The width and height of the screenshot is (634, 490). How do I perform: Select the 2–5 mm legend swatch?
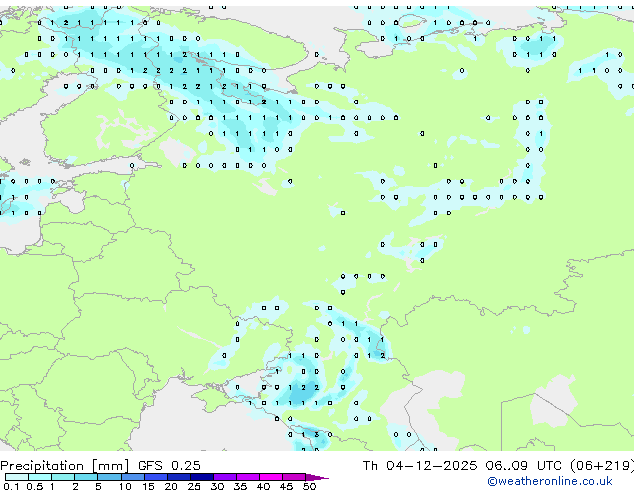click(86, 477)
